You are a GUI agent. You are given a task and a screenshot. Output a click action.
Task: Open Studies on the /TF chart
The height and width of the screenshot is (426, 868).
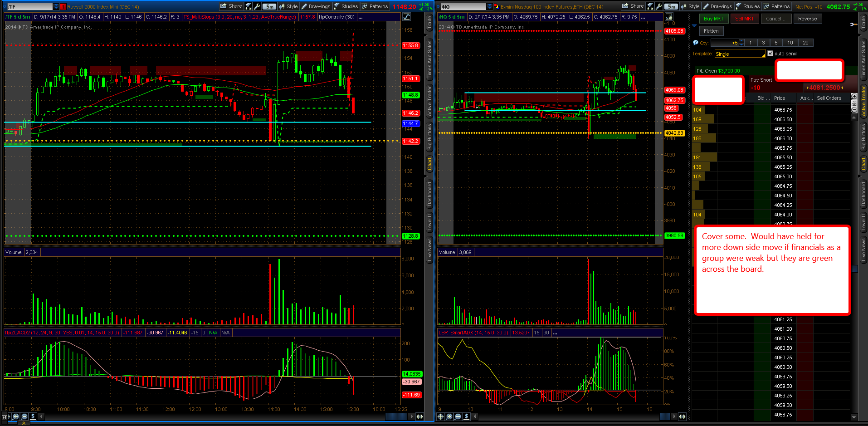tap(346, 6)
